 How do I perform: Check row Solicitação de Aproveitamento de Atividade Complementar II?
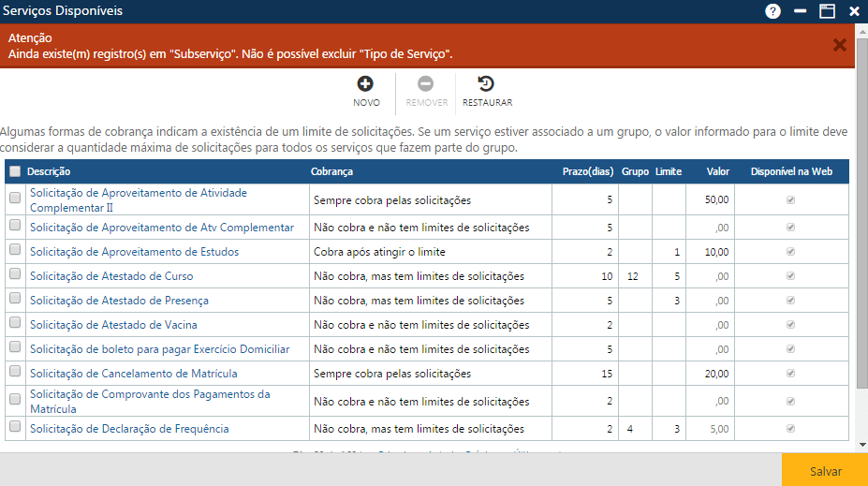15,198
